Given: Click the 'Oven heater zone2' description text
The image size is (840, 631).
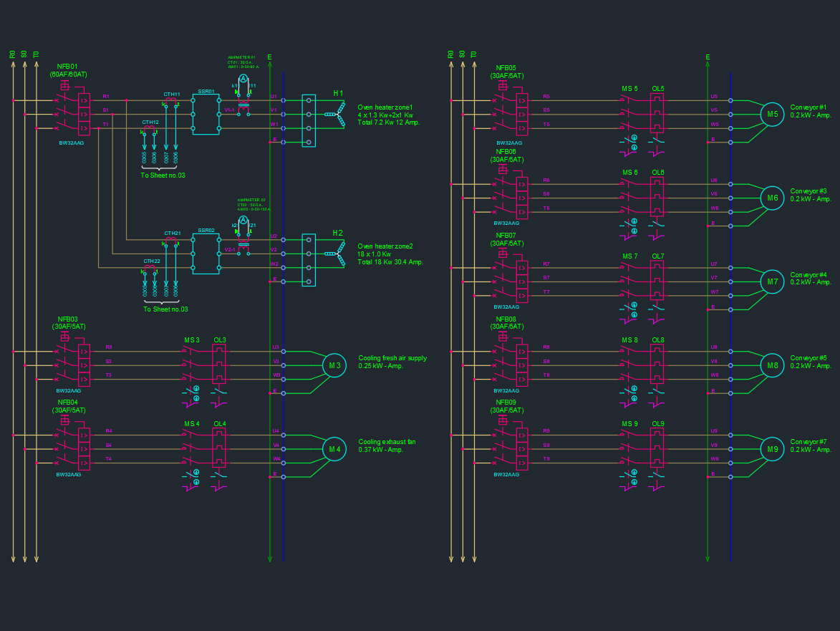Looking at the screenshot, I should [385, 246].
